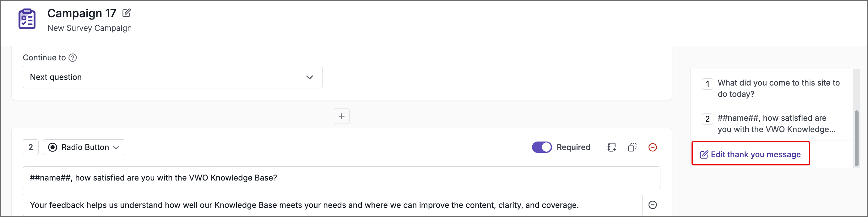Click the radio button symbol in question type selector

pos(53,147)
